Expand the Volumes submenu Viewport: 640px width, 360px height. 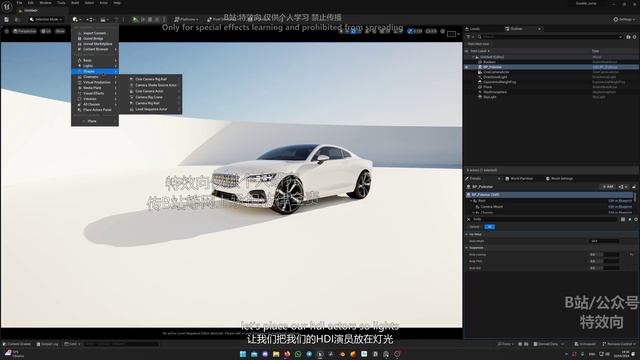[95, 99]
